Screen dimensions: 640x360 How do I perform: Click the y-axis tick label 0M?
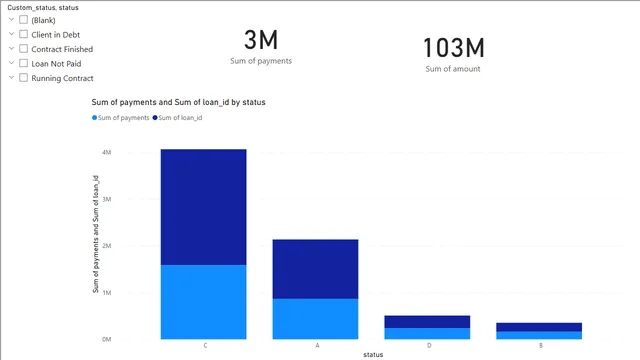(x=107, y=339)
